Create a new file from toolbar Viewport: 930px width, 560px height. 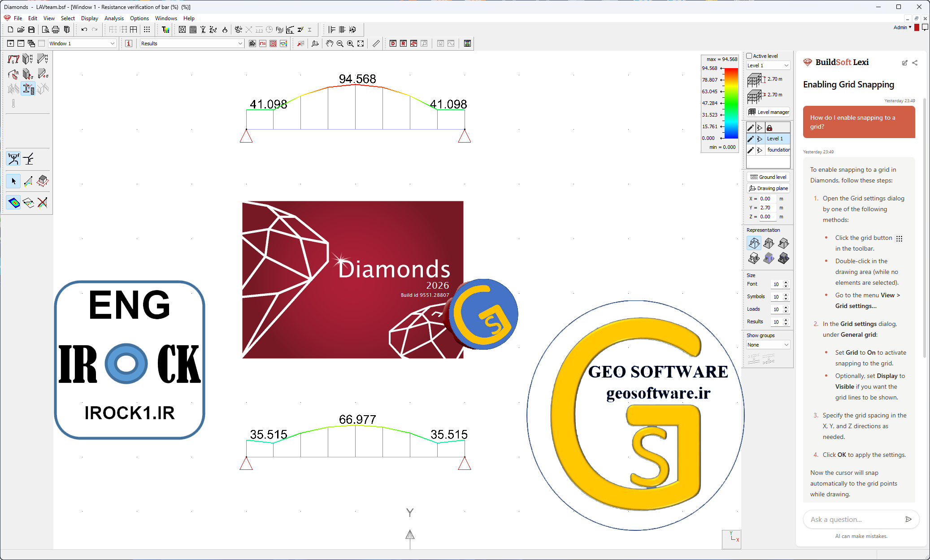10,30
